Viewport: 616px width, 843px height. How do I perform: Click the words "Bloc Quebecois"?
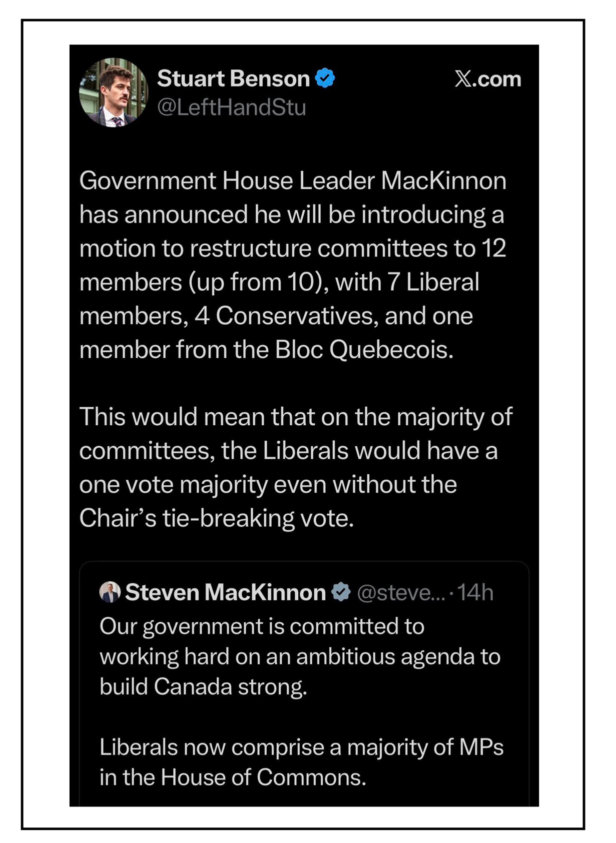(364, 350)
